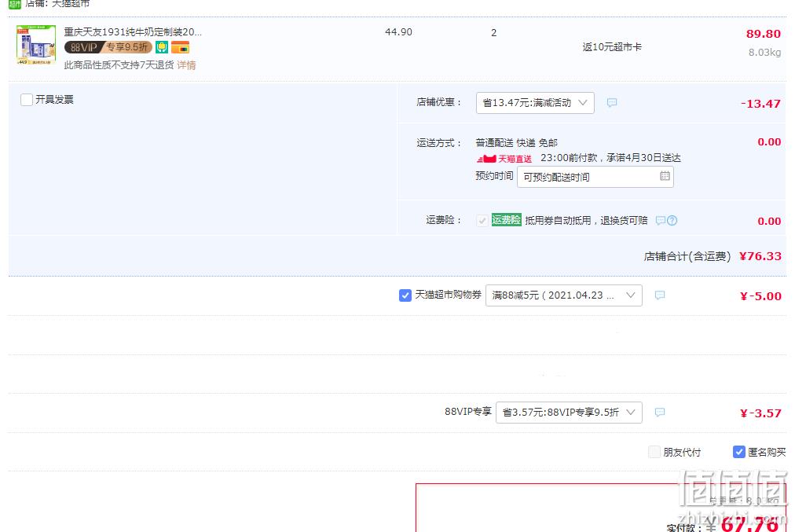The width and height of the screenshot is (795, 532).
Task: Click the 返10元超市卡 promotion text
Action: pyautogui.click(x=612, y=47)
